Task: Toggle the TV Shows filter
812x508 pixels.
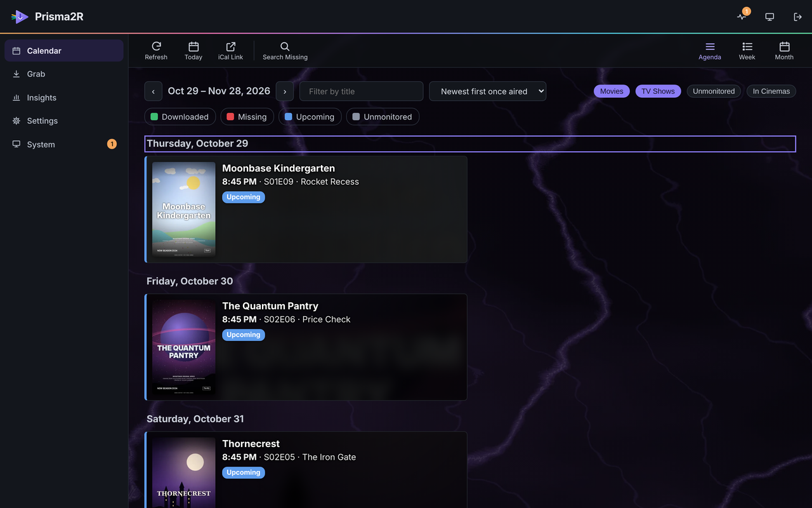Action: (658, 91)
